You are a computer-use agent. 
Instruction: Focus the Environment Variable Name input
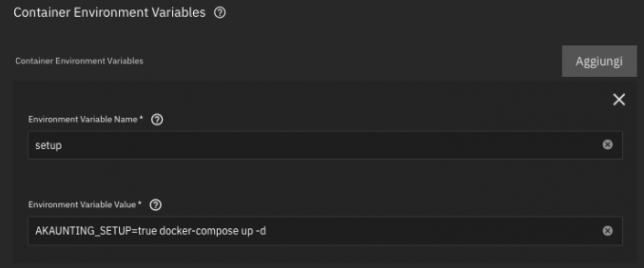(325, 145)
